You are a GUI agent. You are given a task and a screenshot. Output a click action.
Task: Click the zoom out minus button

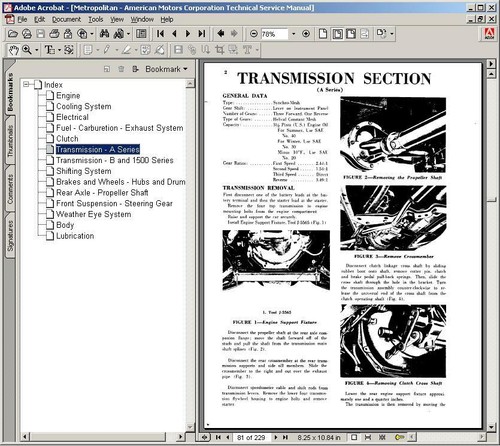point(254,34)
